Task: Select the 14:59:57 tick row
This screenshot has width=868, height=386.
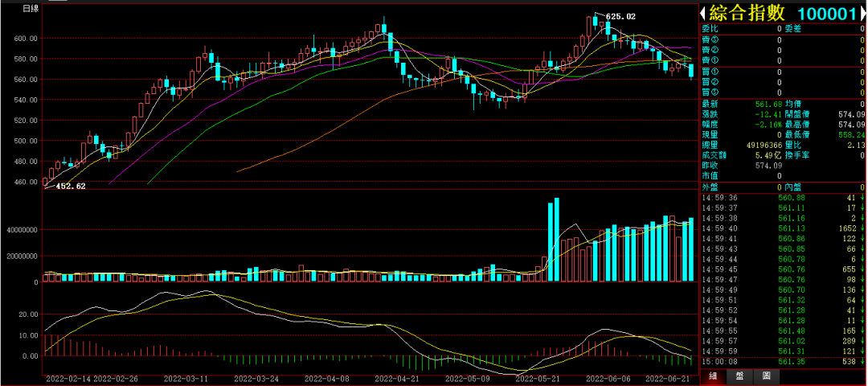Action: click(783, 341)
